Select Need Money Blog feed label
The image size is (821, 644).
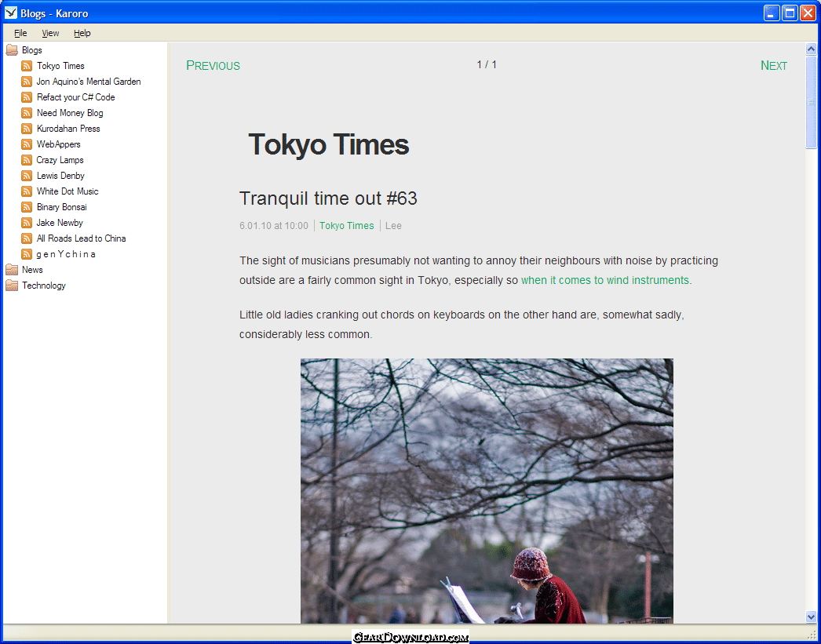click(70, 113)
